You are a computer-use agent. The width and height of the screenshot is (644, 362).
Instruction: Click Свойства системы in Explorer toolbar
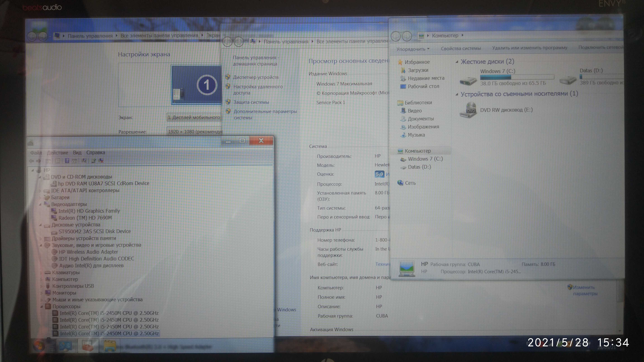[461, 48]
